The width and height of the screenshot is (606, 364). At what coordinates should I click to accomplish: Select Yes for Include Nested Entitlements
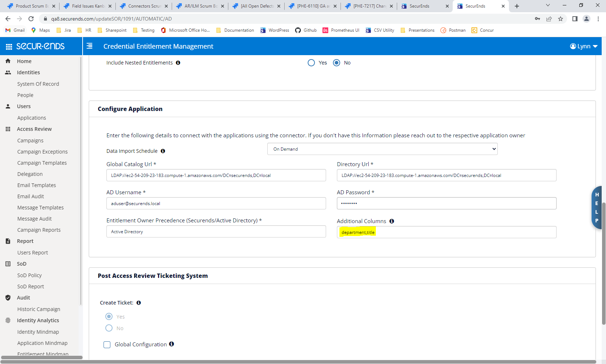coord(311,63)
